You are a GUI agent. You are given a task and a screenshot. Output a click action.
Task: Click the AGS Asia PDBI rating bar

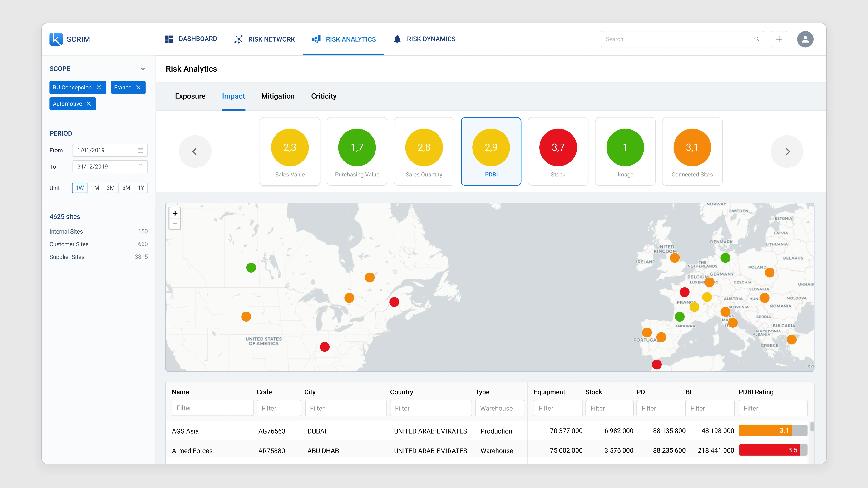772,430
